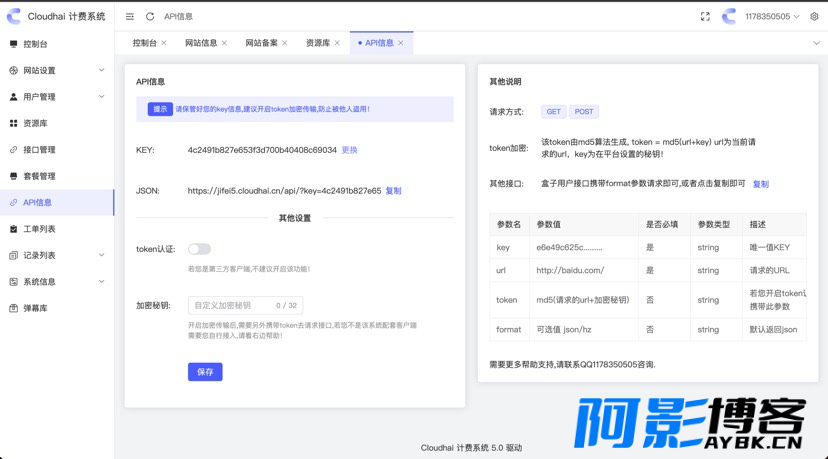
Task: Focus the 自定义加密秘钥 input field
Action: point(245,305)
